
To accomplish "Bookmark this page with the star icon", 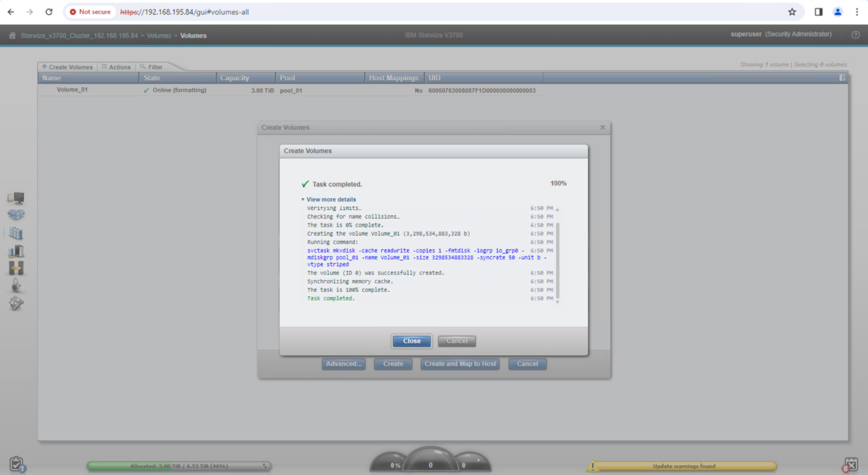I will coord(792,12).
